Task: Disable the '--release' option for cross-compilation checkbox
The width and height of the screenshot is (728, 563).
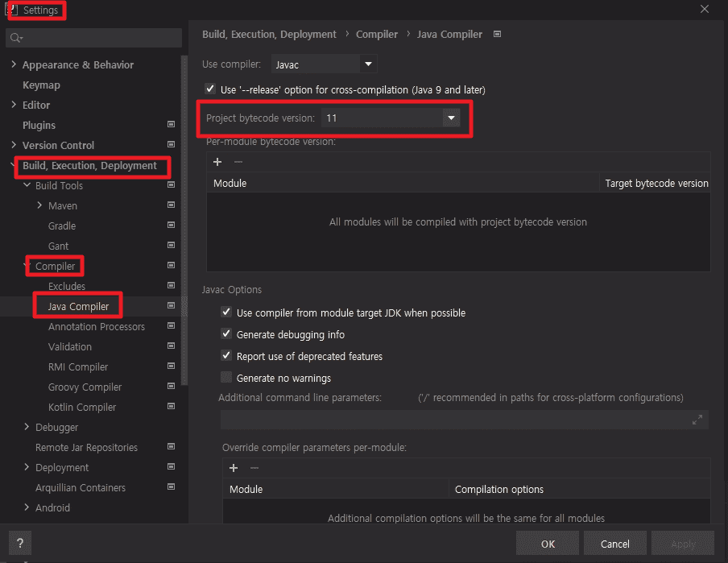Action: point(211,89)
